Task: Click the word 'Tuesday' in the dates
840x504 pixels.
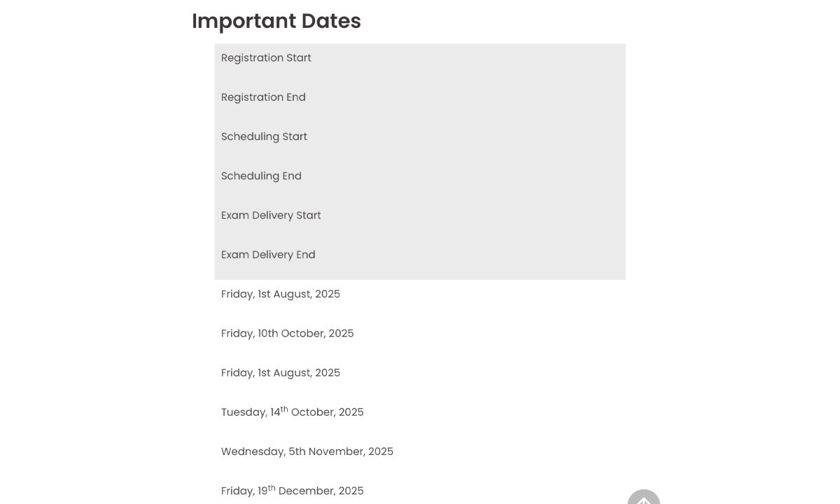Action: tap(243, 412)
